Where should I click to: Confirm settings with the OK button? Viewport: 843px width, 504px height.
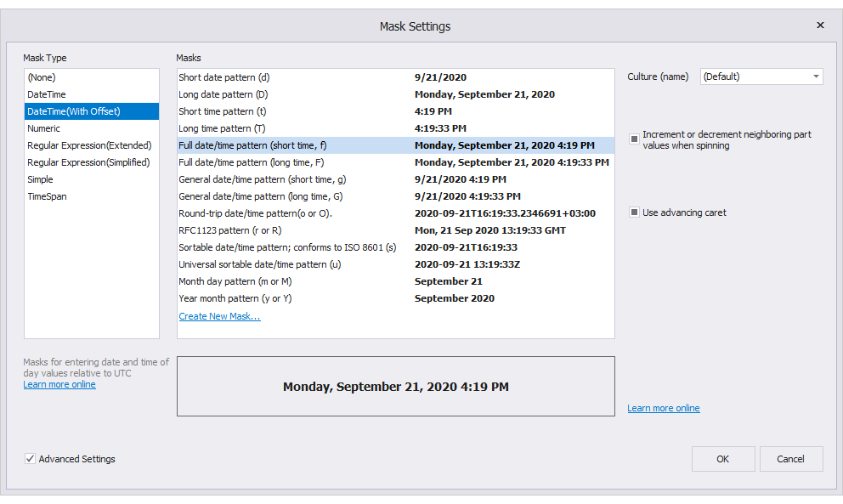click(722, 458)
